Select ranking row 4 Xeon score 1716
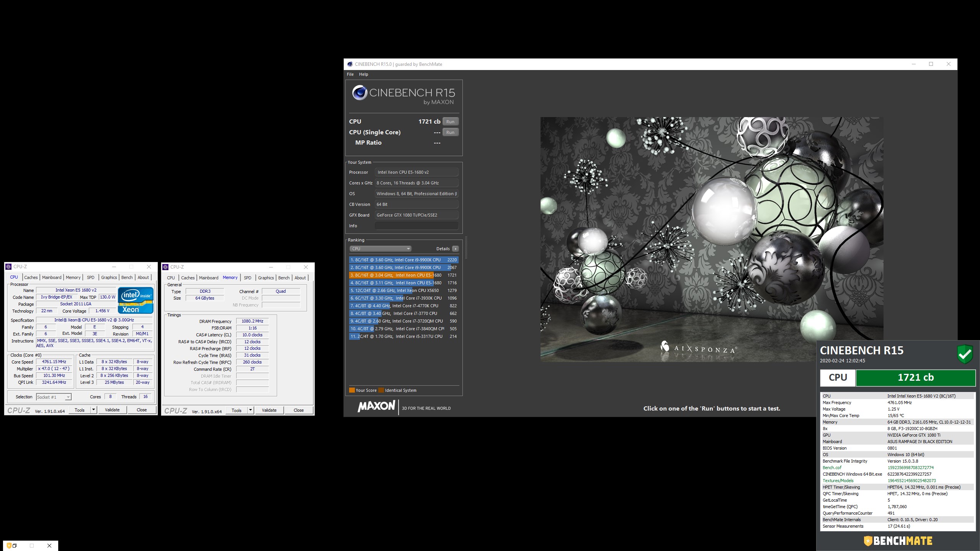The width and height of the screenshot is (980, 551). 403,283
